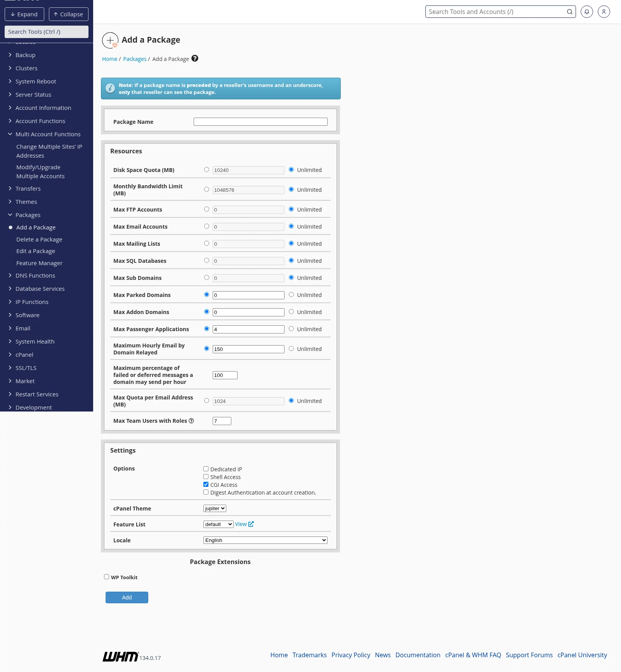Image resolution: width=621 pixels, height=672 pixels.
Task: Open Feature Manager in sidebar
Action: (x=39, y=263)
